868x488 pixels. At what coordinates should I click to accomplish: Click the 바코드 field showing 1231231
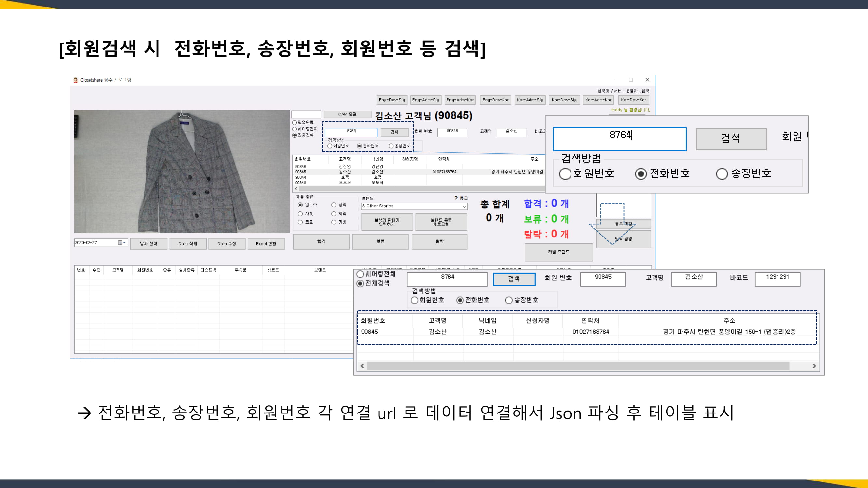(x=777, y=279)
